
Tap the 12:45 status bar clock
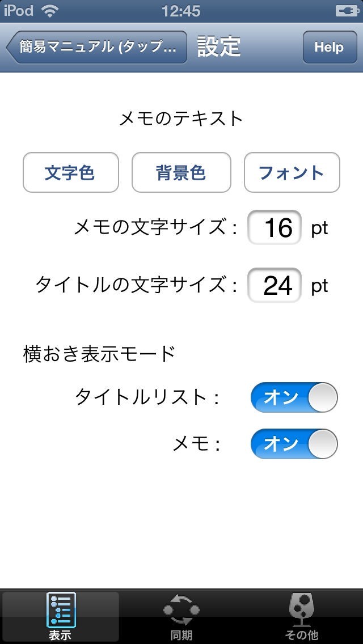181,10
